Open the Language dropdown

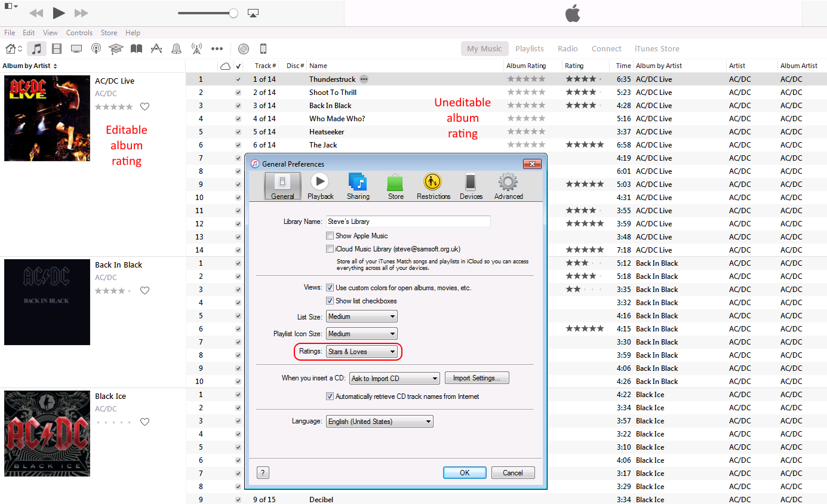click(380, 422)
